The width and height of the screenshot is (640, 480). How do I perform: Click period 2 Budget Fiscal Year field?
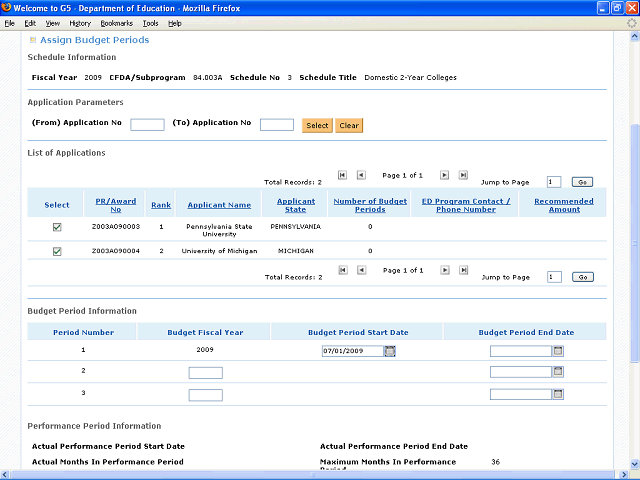pyautogui.click(x=205, y=373)
